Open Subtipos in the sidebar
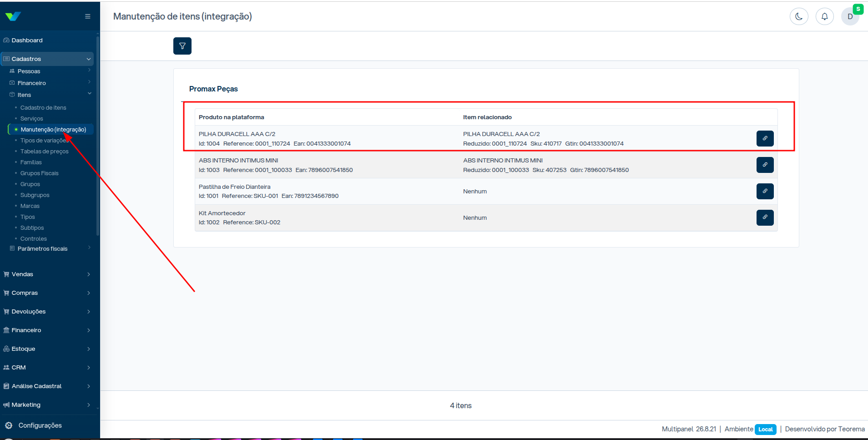The height and width of the screenshot is (440, 868). 32,228
